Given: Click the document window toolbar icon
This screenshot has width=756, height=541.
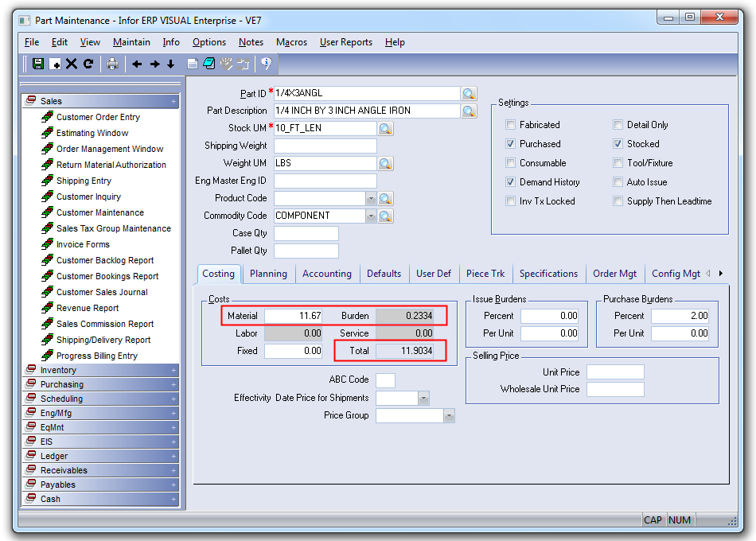Looking at the screenshot, I should [x=193, y=64].
